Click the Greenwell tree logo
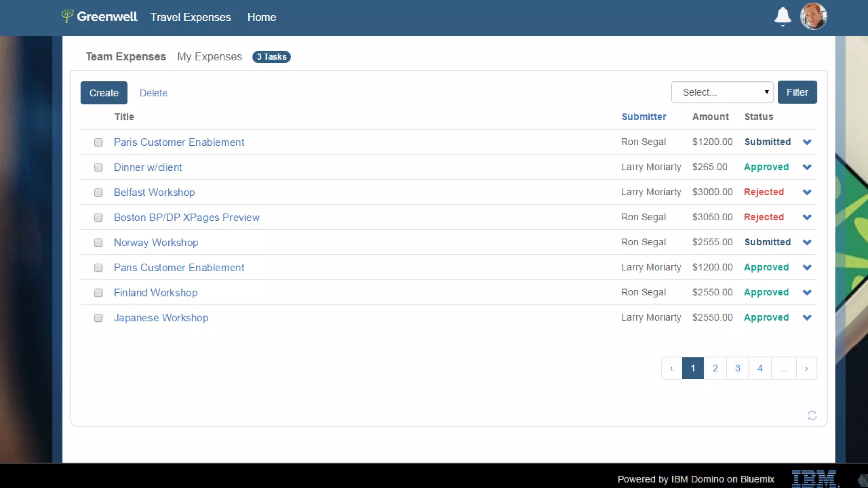This screenshot has width=868, height=488. 67,16
